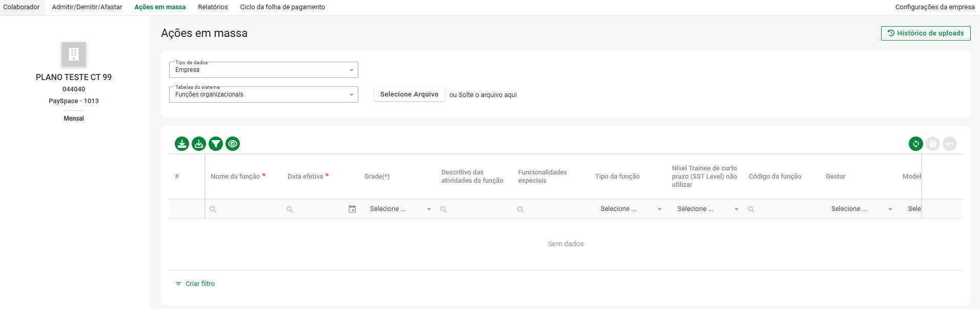This screenshot has height=309, width=980.
Task: Click the green funnel filter icon
Action: 216,144
